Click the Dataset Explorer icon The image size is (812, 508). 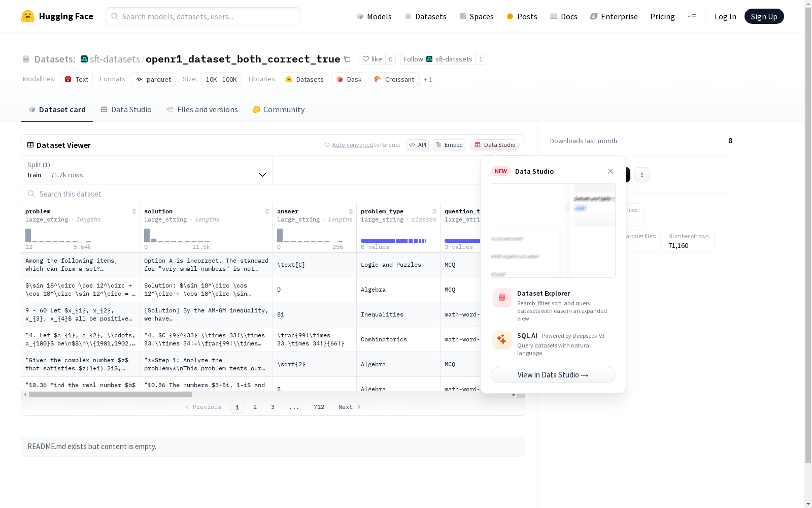point(502,298)
